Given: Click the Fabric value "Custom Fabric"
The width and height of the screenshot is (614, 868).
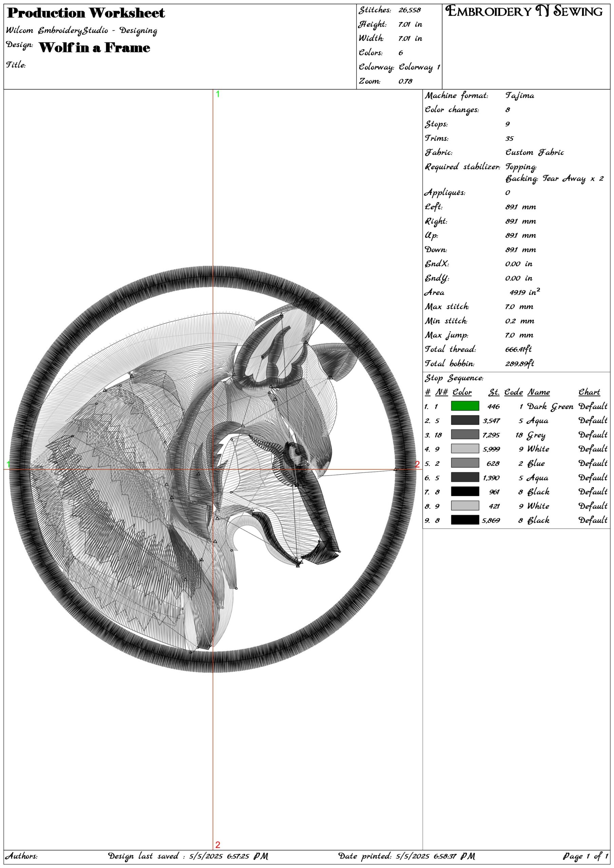Looking at the screenshot, I should click(535, 152).
